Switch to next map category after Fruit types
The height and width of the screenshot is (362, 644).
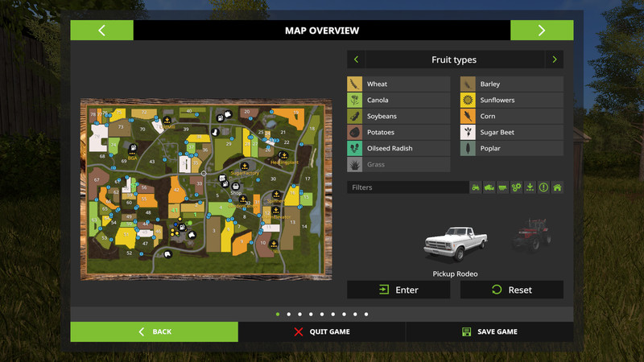tap(554, 60)
